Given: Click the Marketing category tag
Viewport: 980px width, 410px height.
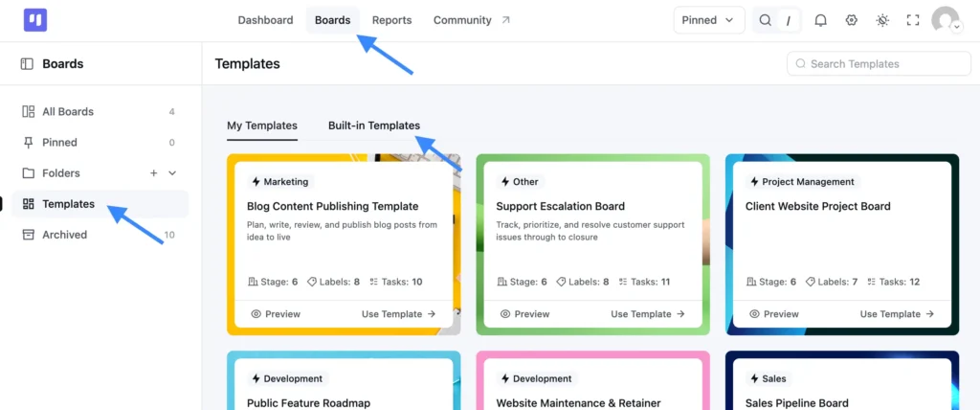Looking at the screenshot, I should point(280,182).
